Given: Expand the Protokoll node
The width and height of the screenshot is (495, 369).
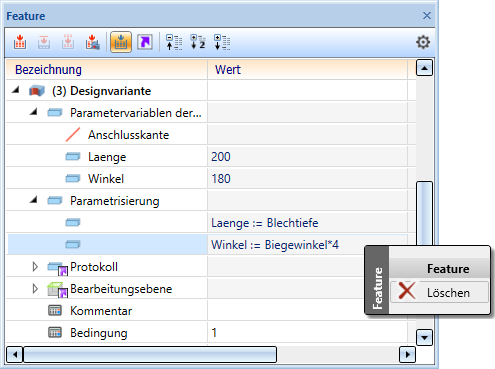Looking at the screenshot, I should (x=35, y=267).
